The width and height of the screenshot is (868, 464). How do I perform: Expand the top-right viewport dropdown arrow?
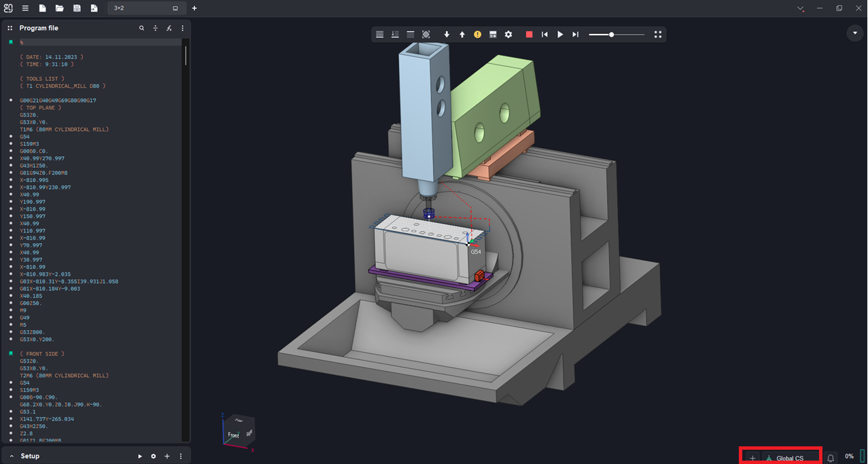pos(854,33)
